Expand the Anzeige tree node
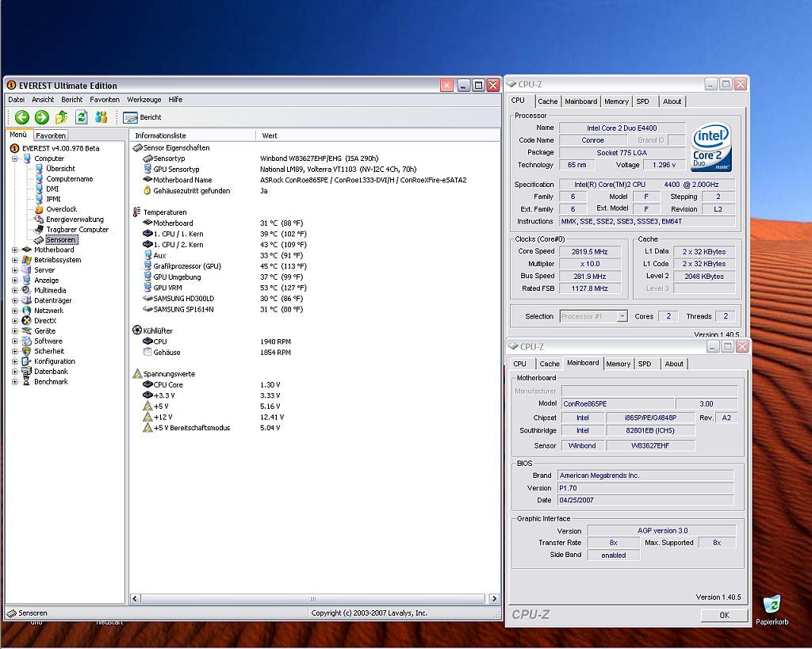Screen dimensions: 812x649 click(15, 281)
